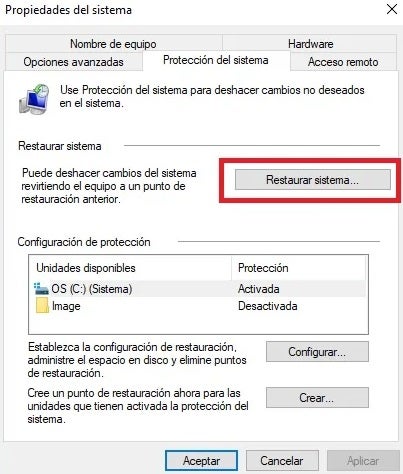403x474 pixels.
Task: Dismiss the dialog with Cancelar
Action: point(282,461)
